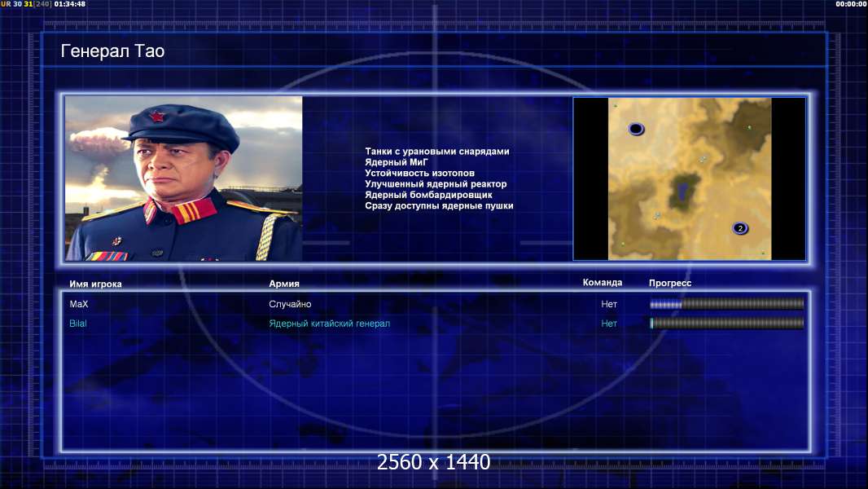Click the desert map preview
Viewport: 868px width, 489px height.
pyautogui.click(x=689, y=178)
